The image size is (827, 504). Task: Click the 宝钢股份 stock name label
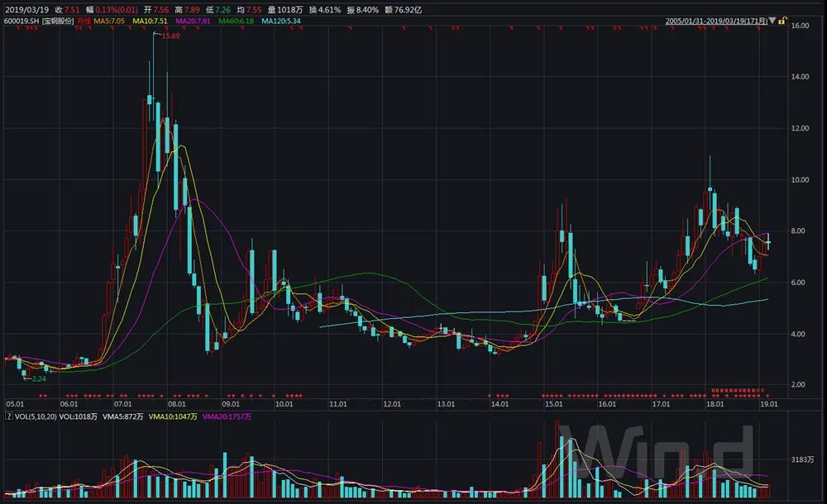[x=56, y=20]
